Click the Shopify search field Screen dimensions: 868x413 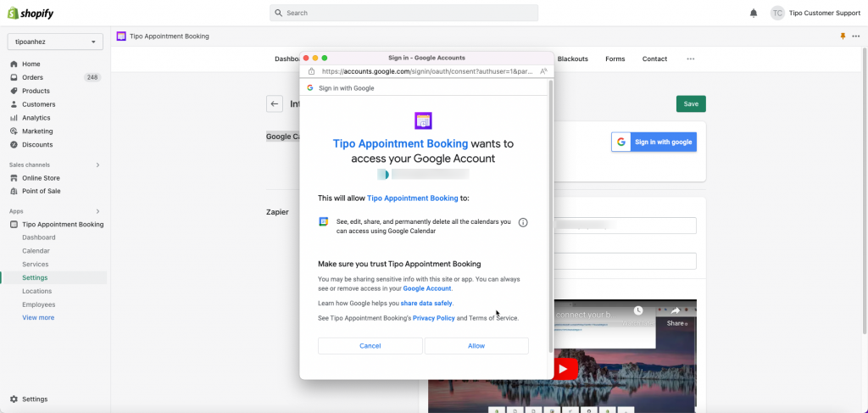click(403, 13)
